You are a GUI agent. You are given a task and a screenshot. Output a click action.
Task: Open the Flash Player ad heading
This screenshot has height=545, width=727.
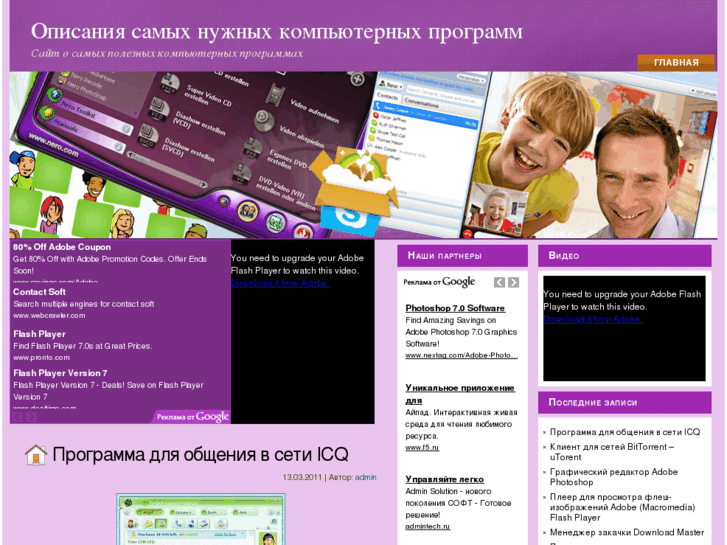tap(39, 334)
